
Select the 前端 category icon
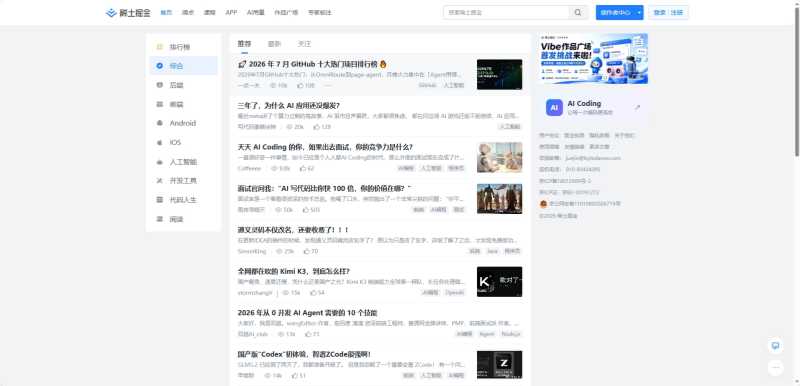tap(159, 104)
